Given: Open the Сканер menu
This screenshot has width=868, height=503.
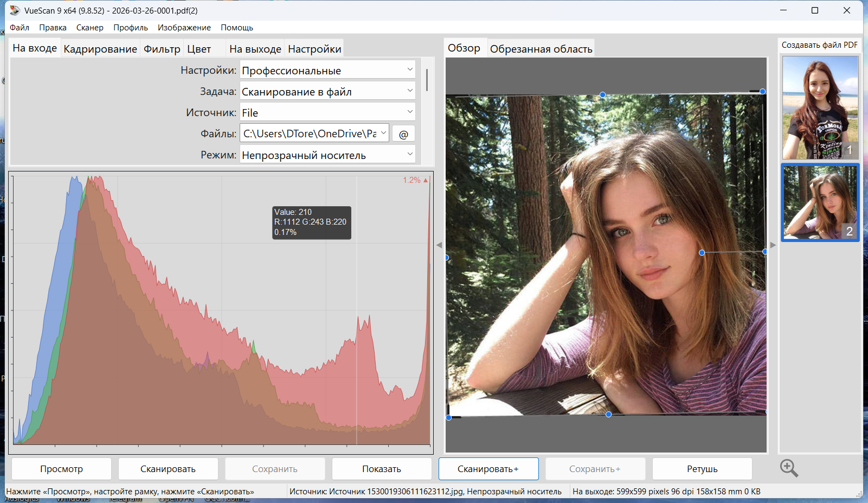Looking at the screenshot, I should 89,28.
